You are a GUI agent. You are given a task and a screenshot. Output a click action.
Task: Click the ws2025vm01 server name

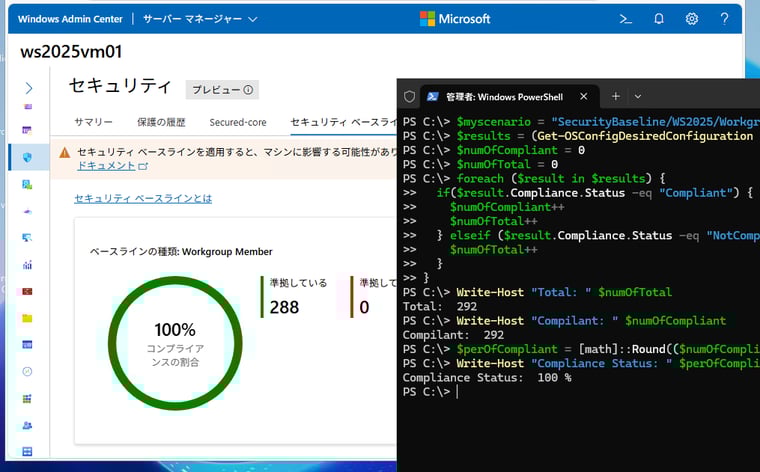pos(71,51)
